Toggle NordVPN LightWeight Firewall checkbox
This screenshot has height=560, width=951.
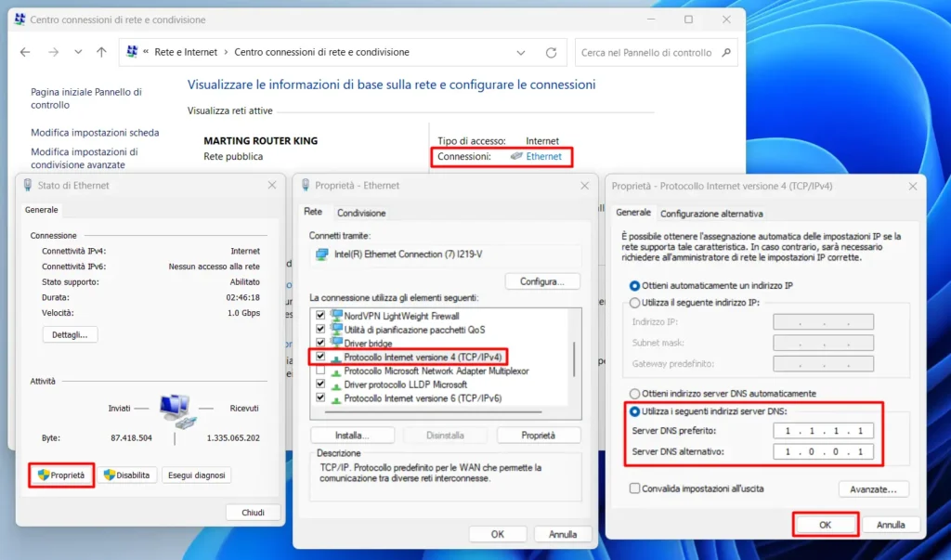coord(320,316)
